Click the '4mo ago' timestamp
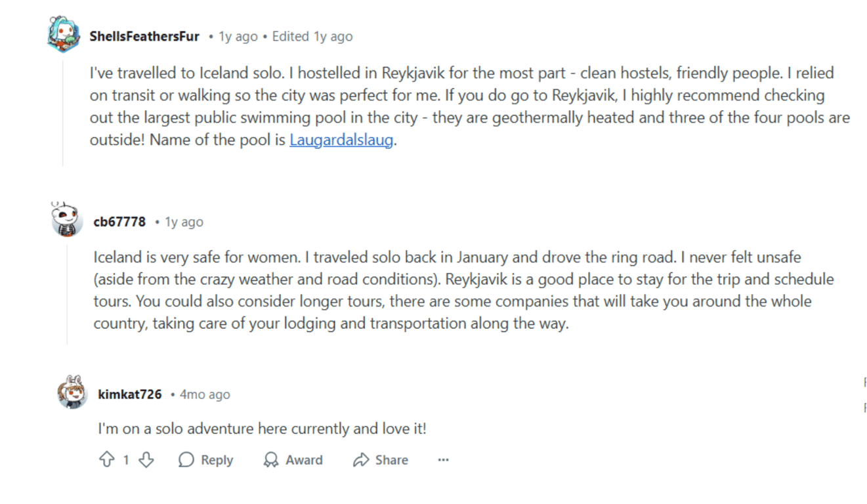Viewport: 867px width, 504px height. tap(205, 394)
